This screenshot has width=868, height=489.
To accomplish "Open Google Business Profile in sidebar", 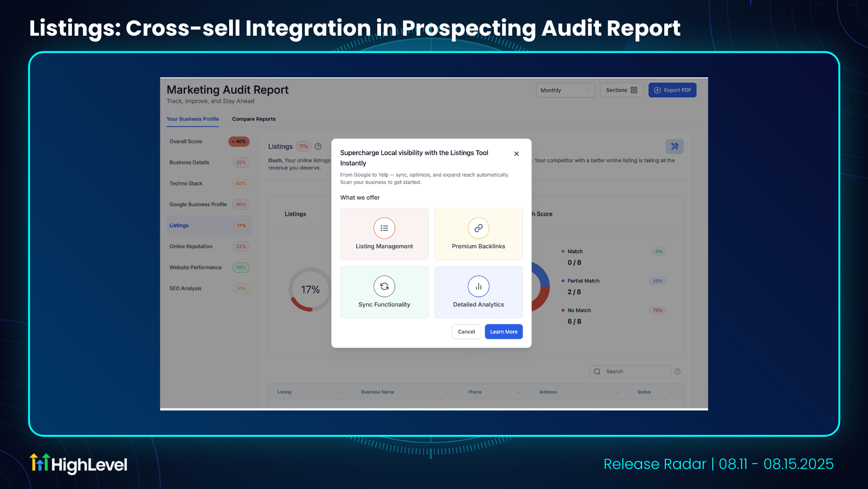I will tap(209, 204).
